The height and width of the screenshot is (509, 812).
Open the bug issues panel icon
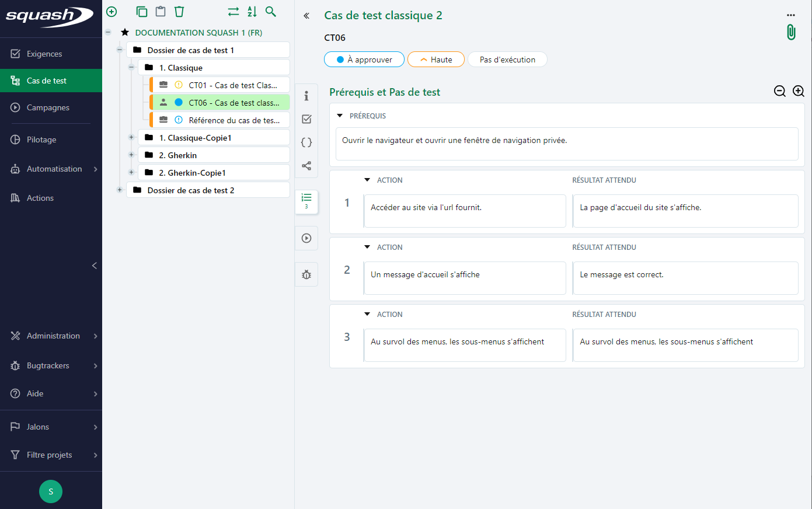(x=306, y=275)
